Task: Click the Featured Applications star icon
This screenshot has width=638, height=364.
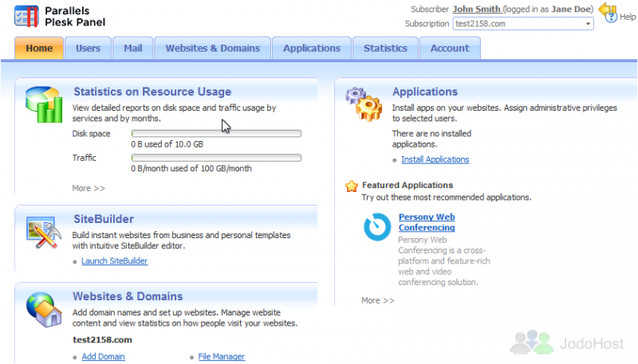Action: [352, 186]
